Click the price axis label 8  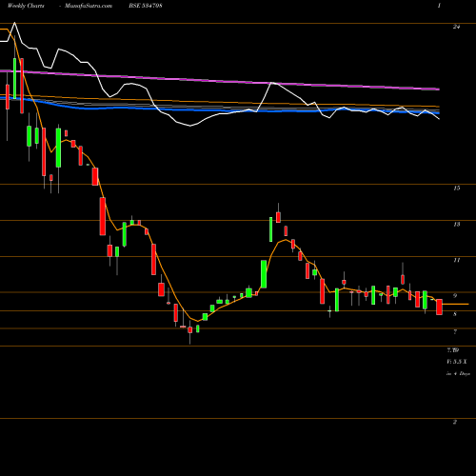(x=455, y=314)
